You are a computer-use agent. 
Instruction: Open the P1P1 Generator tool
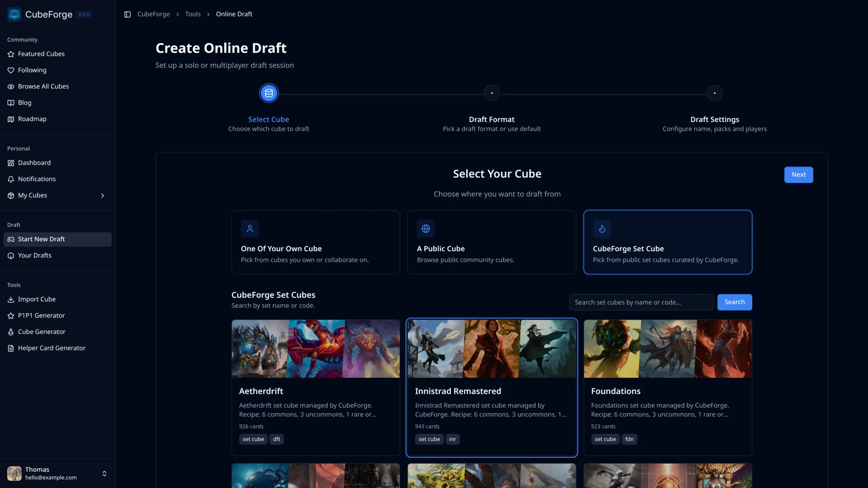pyautogui.click(x=57, y=316)
